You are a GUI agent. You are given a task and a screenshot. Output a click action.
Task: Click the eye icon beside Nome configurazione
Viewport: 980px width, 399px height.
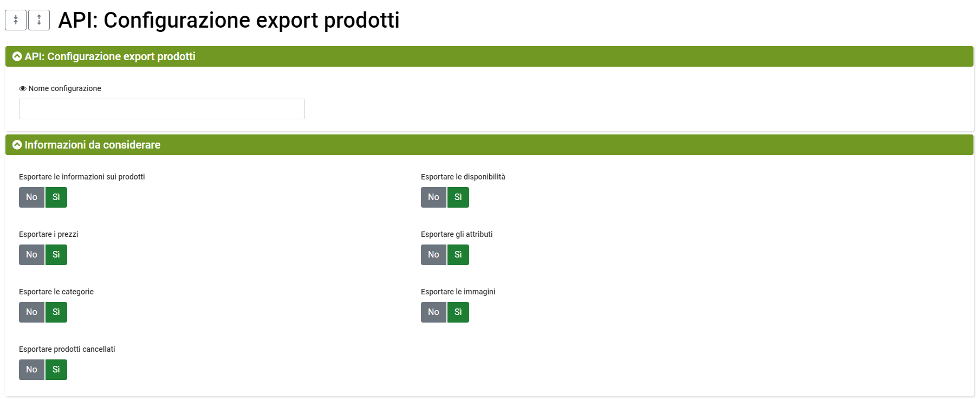[x=23, y=88]
